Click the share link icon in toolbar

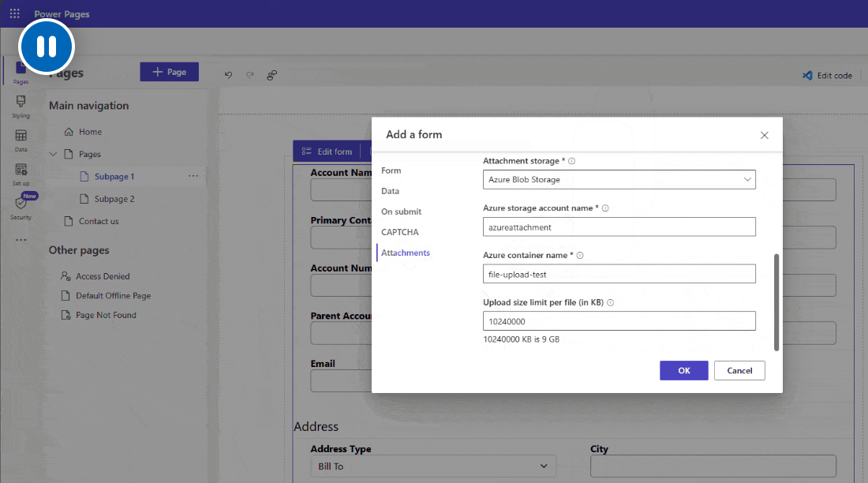click(x=271, y=75)
